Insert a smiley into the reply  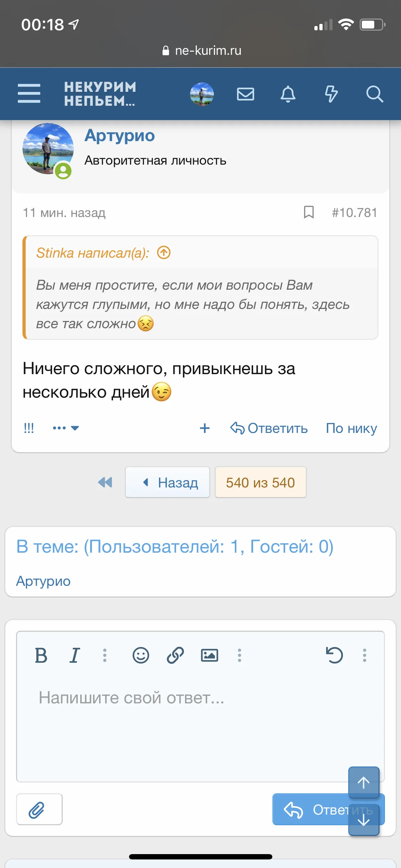pos(141,655)
